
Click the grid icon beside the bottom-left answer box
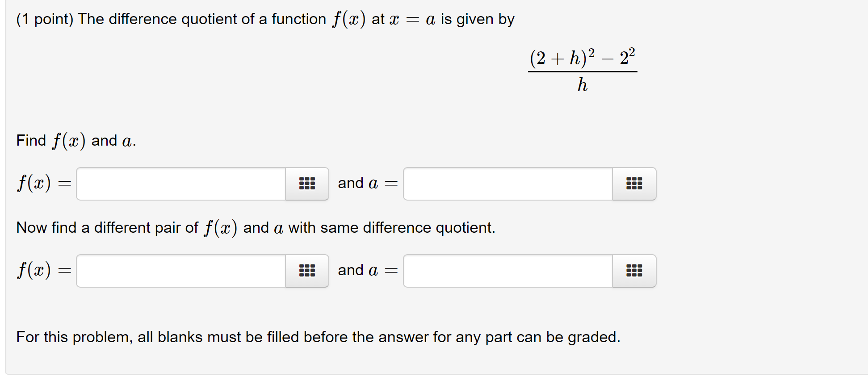pyautogui.click(x=307, y=271)
